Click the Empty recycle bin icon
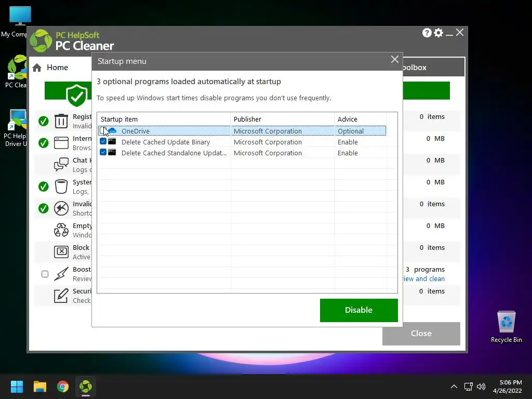The image size is (532, 399). click(x=61, y=230)
